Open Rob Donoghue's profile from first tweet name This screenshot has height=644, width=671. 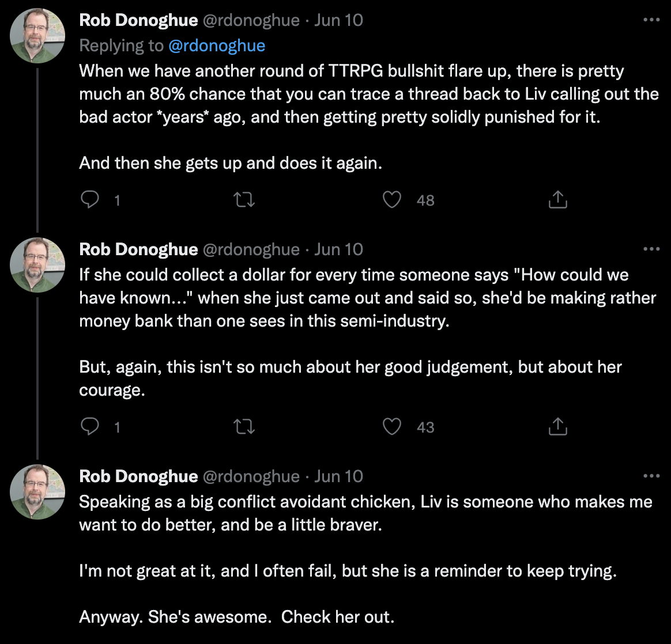pos(139,20)
